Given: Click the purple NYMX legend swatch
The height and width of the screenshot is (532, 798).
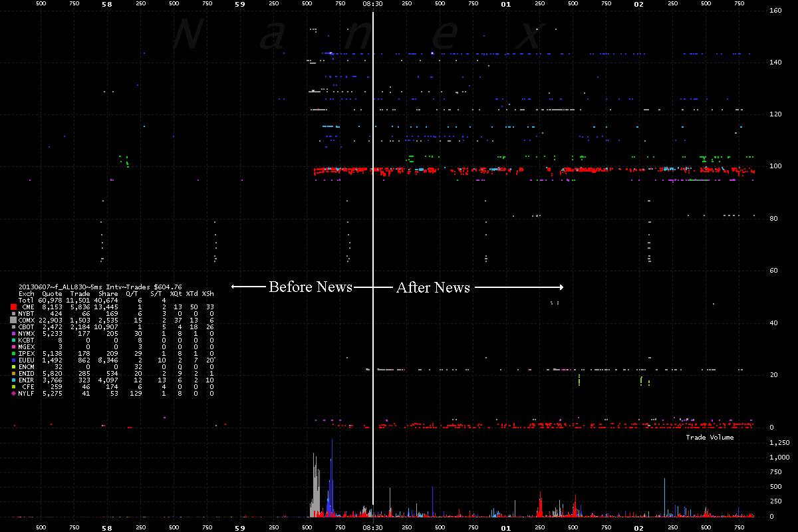Looking at the screenshot, I should [13, 333].
